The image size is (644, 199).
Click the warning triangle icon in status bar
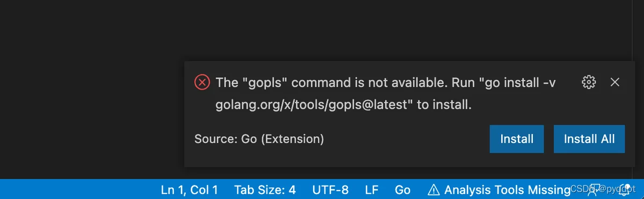[433, 189]
